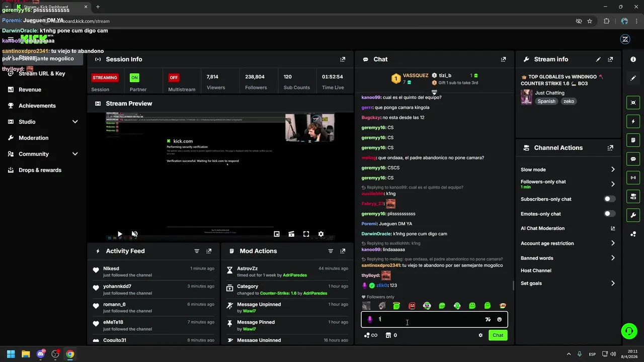Click Host Channel action
This screenshot has width=644, height=362.
tap(536, 270)
